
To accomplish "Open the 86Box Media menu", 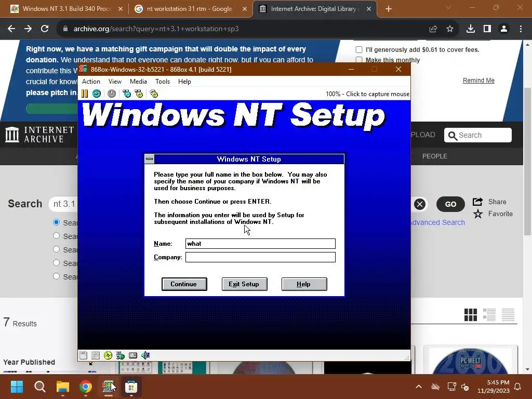I will [x=138, y=82].
